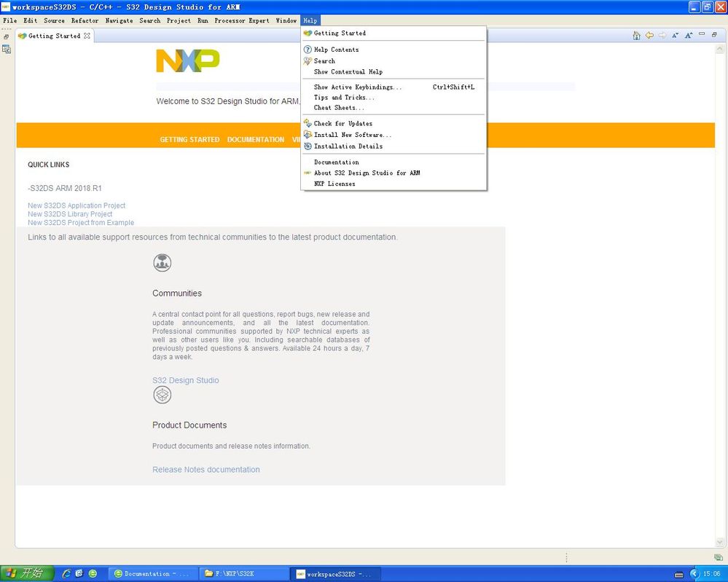Click the status bar icon at bottom right

pos(719,557)
